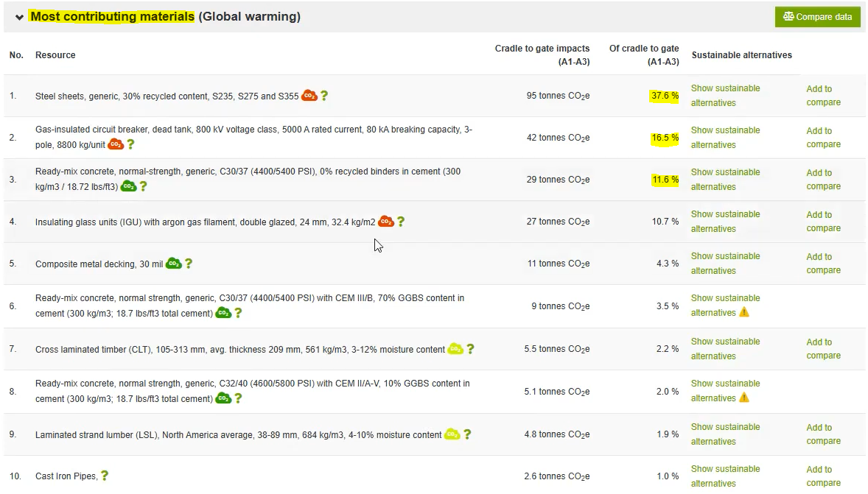Click CO2 icon beside gas-insulated circuit breaker
868x494 pixels.
116,144
